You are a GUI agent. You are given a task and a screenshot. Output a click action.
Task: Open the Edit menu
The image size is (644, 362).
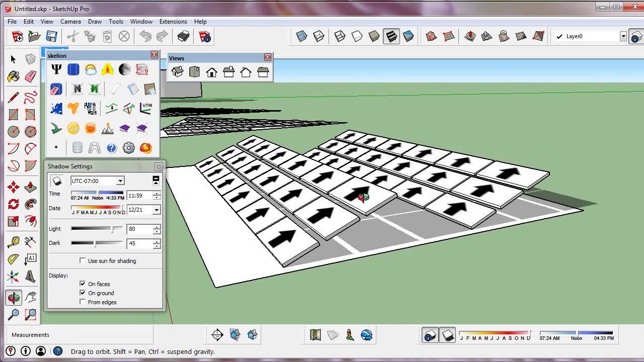(29, 22)
